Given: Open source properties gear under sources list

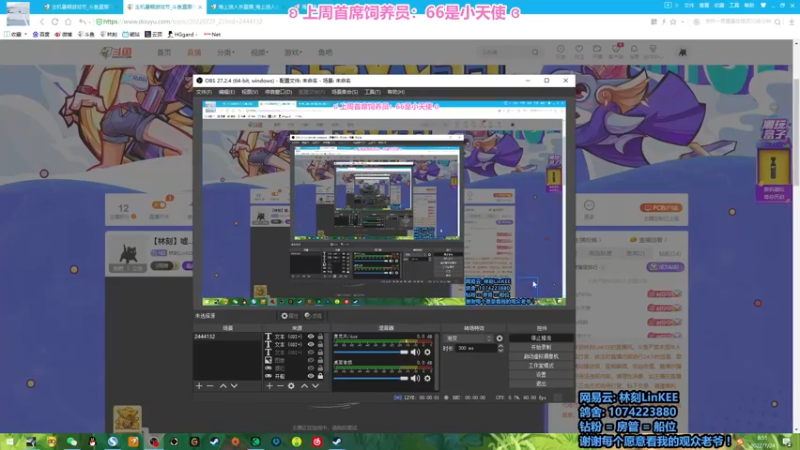Looking at the screenshot, I should [x=291, y=386].
